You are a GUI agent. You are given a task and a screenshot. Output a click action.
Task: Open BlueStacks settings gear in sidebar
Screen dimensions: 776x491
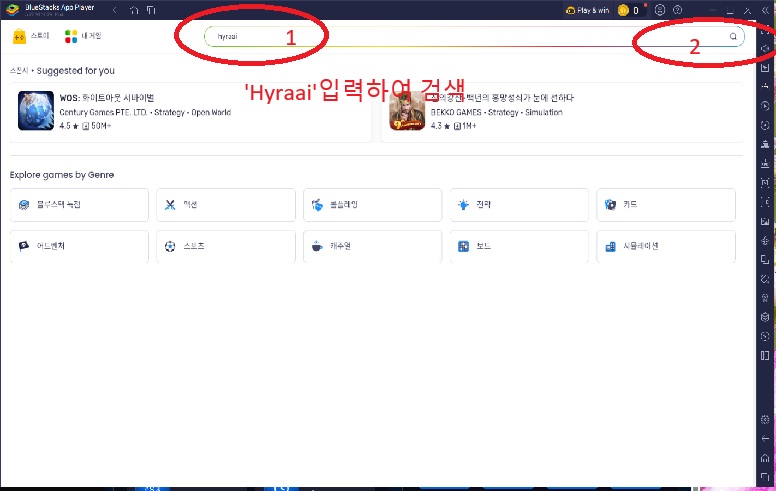pyautogui.click(x=765, y=419)
